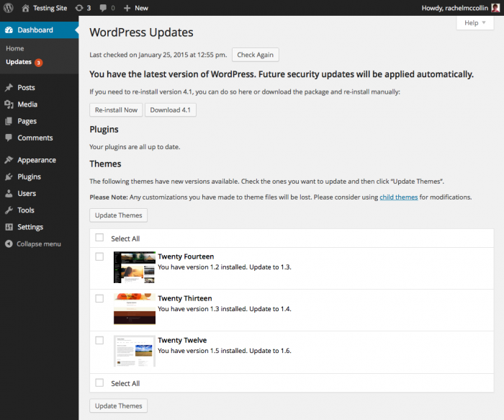
Task: Click "Update to 1.4" version text
Action: tap(270, 309)
